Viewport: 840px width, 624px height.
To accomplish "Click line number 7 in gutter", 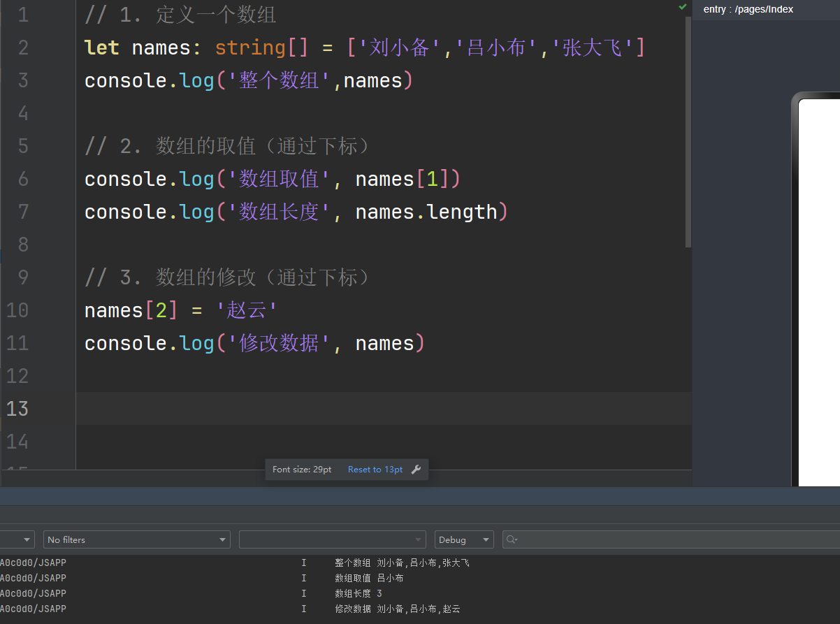I will tap(23, 212).
